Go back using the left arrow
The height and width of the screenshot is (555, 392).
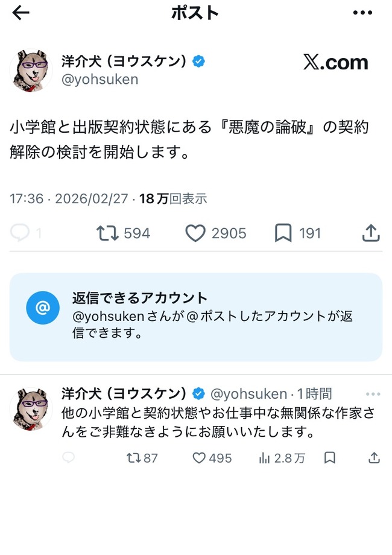coord(21,13)
